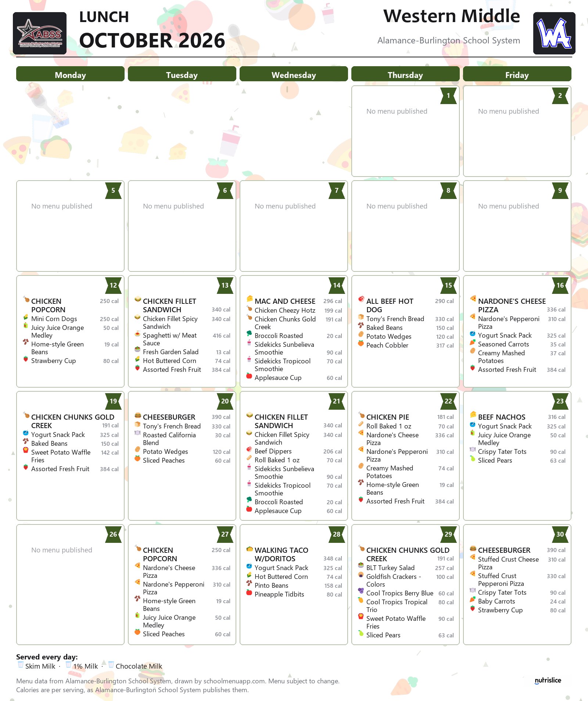Select the Monday column header
588x701 pixels.
pyautogui.click(x=70, y=74)
